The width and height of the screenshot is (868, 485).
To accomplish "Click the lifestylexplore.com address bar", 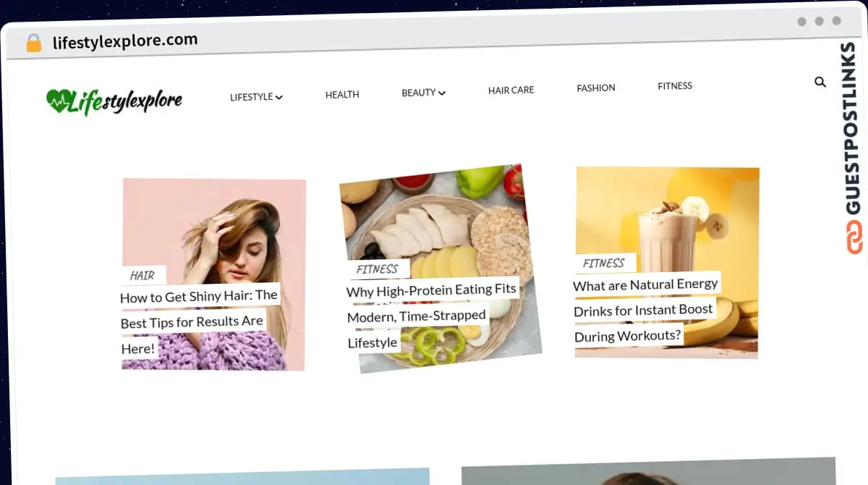I will pos(125,41).
